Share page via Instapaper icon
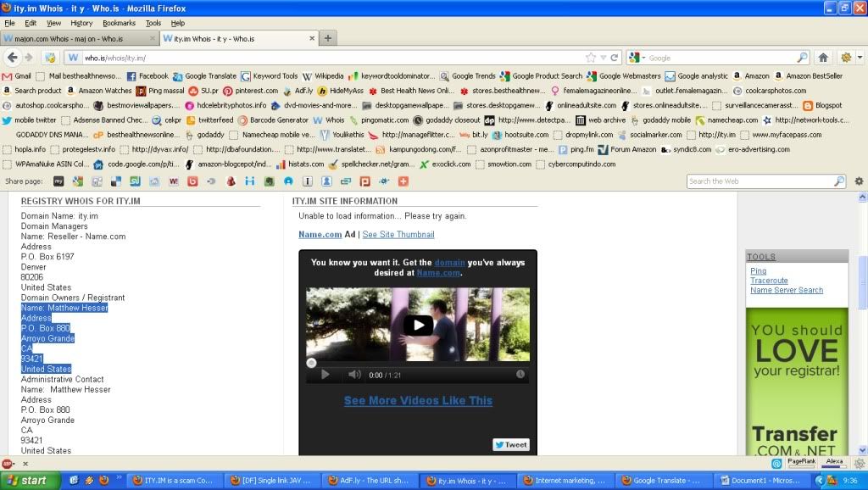The width and height of the screenshot is (868, 490). point(307,181)
